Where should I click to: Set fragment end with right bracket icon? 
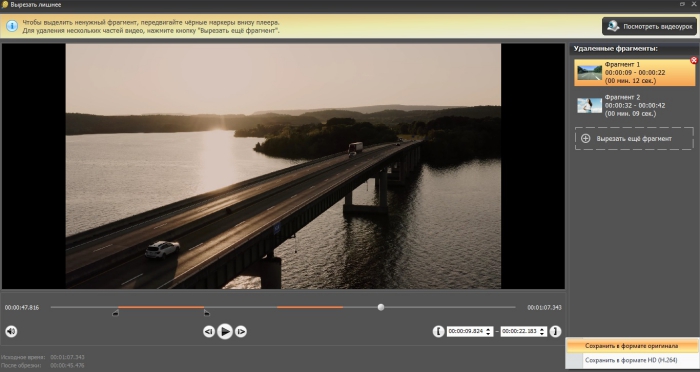(x=555, y=331)
